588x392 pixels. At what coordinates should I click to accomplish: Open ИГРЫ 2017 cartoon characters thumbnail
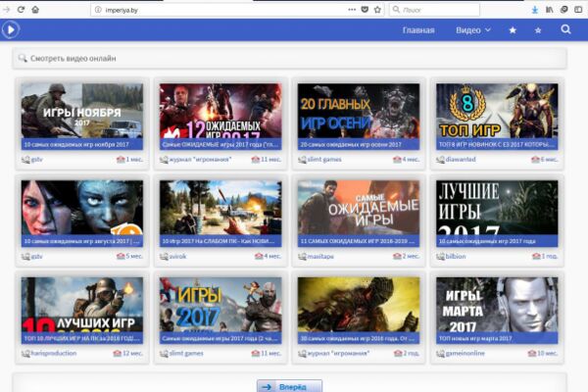[x=220, y=305]
